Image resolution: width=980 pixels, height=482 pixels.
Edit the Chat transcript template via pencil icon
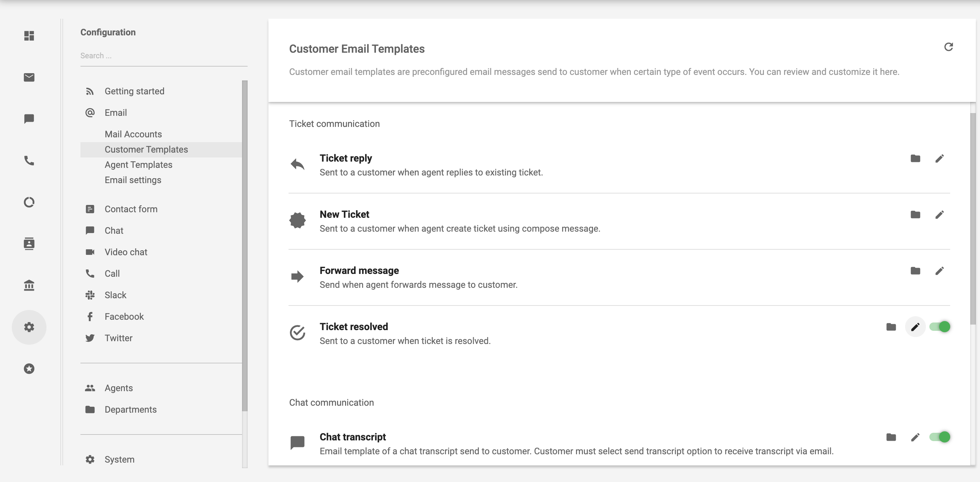916,437
